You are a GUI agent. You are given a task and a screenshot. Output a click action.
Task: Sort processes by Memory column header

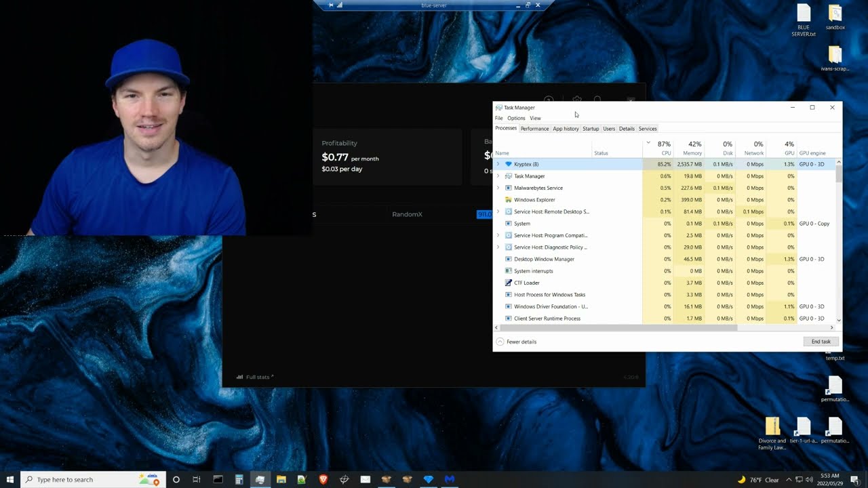click(689, 148)
